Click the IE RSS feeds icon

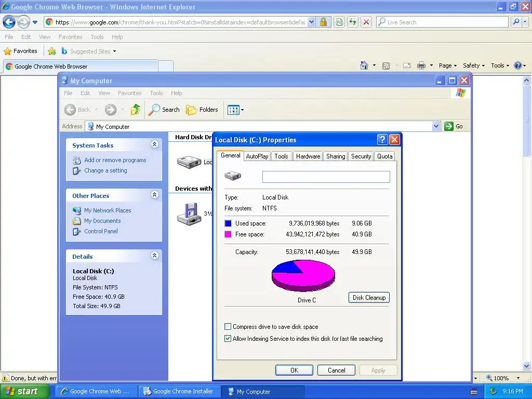point(386,65)
